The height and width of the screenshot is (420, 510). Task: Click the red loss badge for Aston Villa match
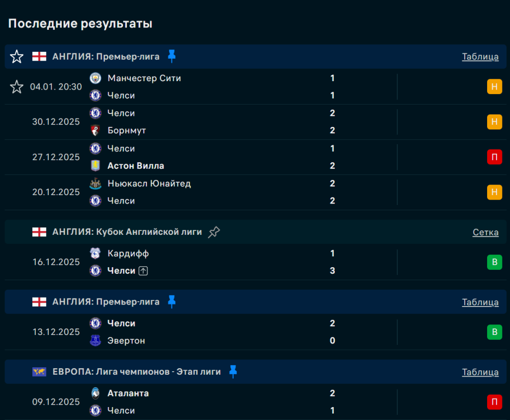coord(494,157)
